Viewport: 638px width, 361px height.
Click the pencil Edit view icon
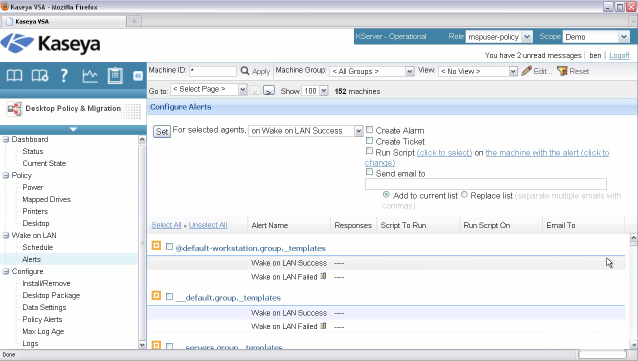click(527, 71)
